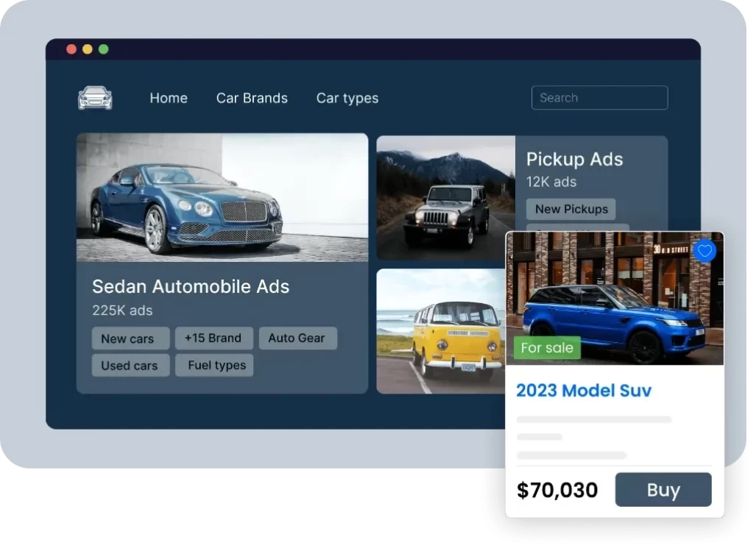The image size is (756, 551).
Task: Open the Jeep pickup photo
Action: [x=445, y=197]
